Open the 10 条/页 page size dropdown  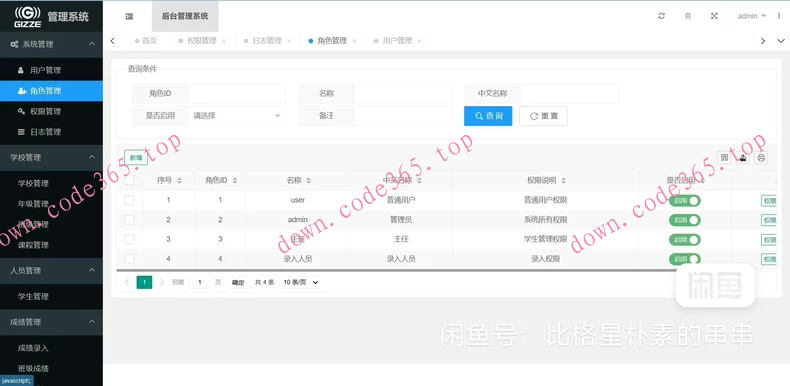(x=300, y=283)
